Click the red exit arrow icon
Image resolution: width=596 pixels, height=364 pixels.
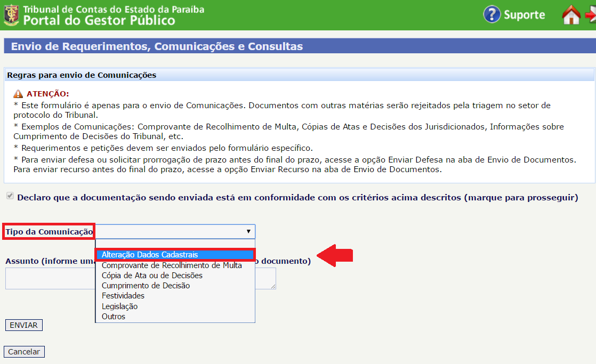click(591, 15)
